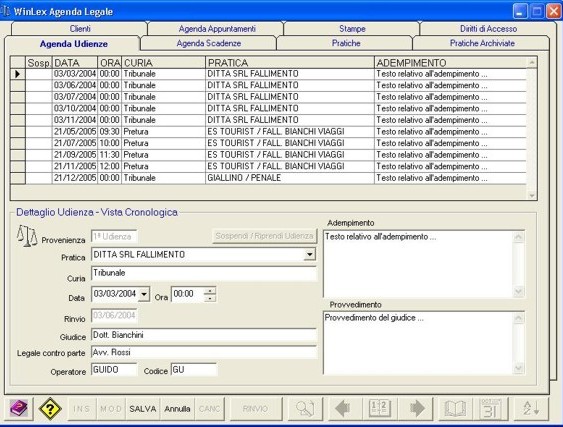
Task: Click Adempimento text area scroll down arrow
Action: click(x=518, y=291)
